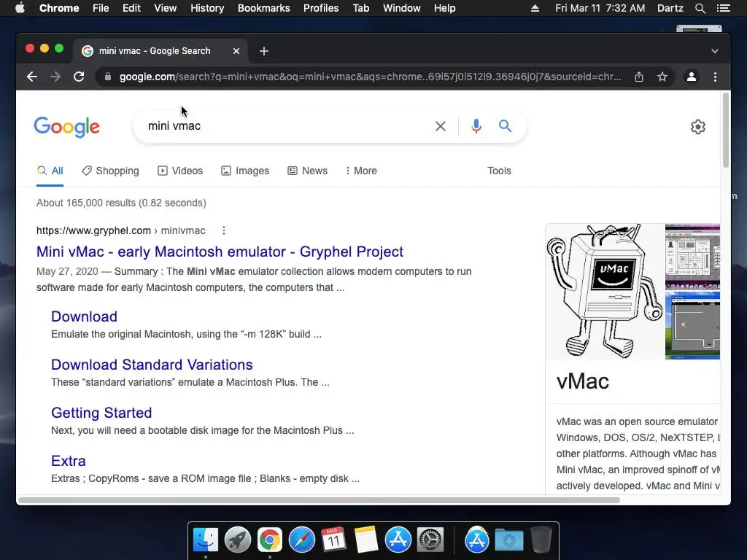Viewport: 747px width, 560px height.
Task: Click the Chrome icon in the Dock
Action: tap(270, 540)
